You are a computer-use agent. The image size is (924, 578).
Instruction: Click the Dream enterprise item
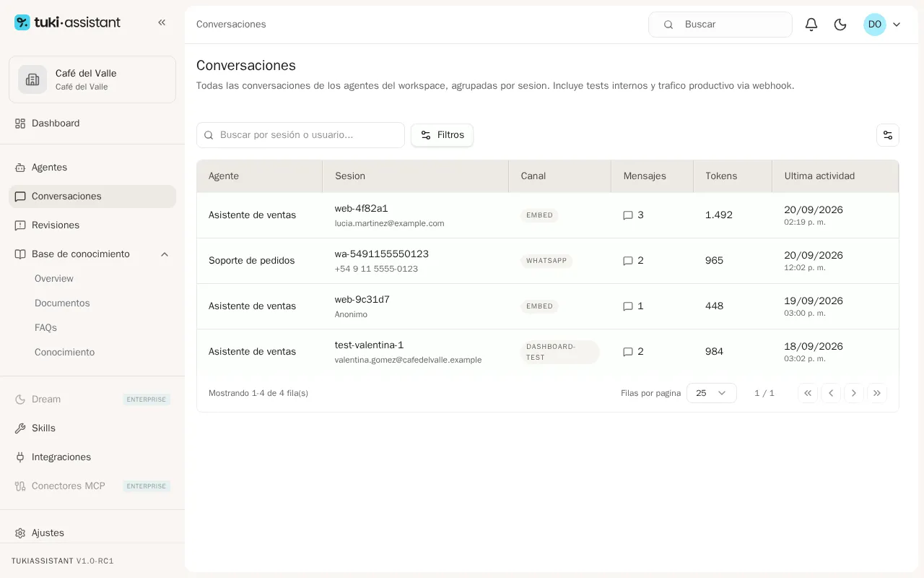92,400
